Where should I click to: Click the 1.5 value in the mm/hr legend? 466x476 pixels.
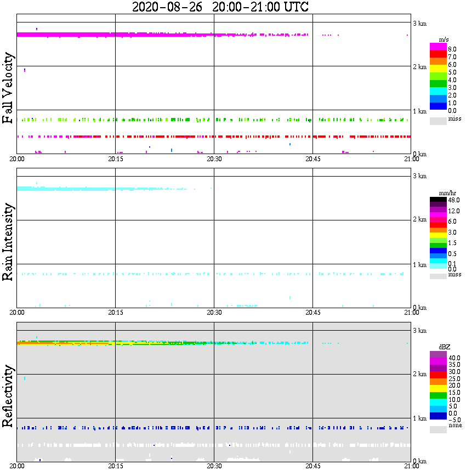(x=452, y=243)
